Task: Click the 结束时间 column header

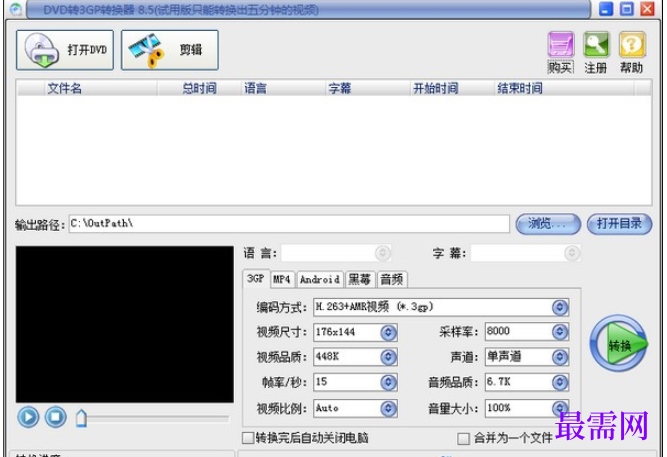Action: point(564,89)
